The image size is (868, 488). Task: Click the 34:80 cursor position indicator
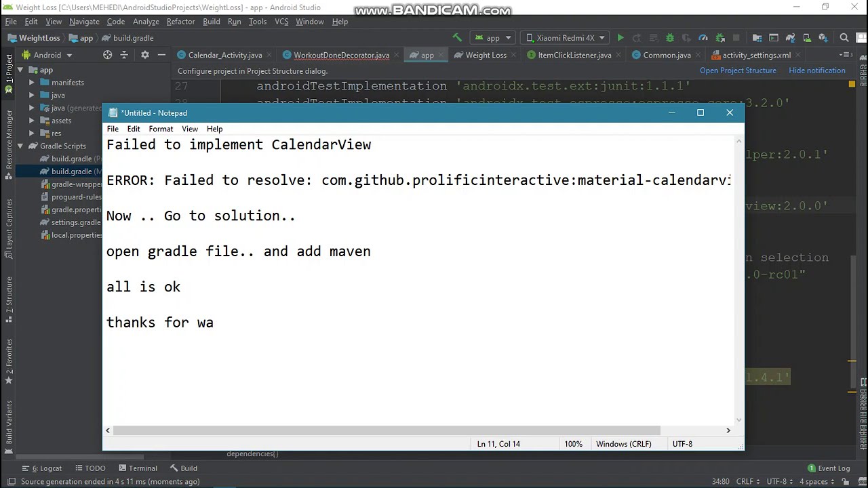click(720, 482)
